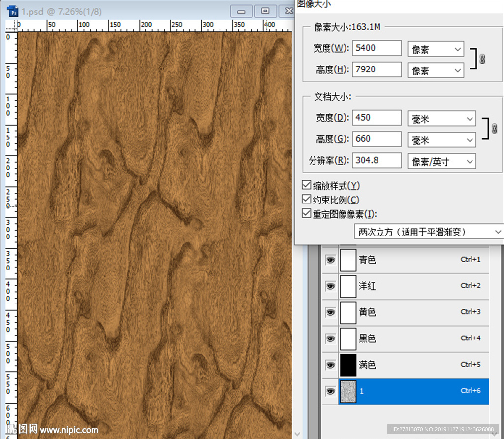This screenshot has height=439, width=504.
Task: Expand the 像素/英寸 resolution unit dropdown
Action: (x=441, y=161)
